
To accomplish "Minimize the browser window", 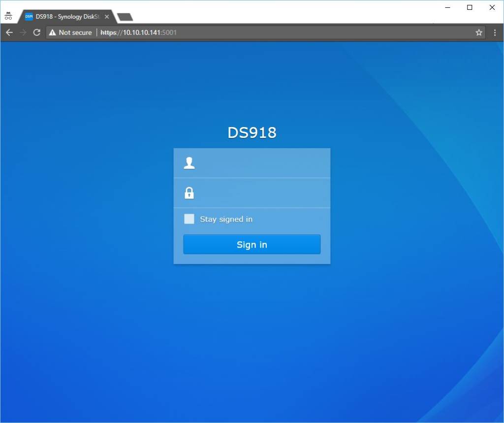I will [x=447, y=7].
